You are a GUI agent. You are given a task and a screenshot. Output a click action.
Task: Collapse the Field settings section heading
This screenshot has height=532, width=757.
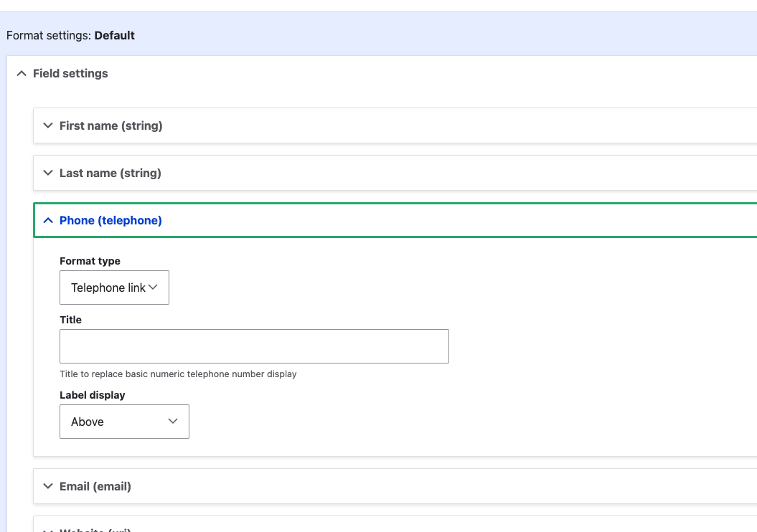point(70,73)
